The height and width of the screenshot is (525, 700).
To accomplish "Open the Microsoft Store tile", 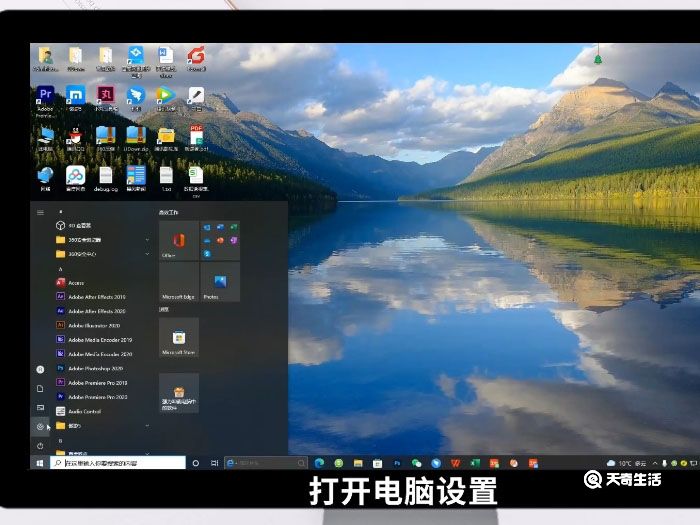I will coord(179,338).
